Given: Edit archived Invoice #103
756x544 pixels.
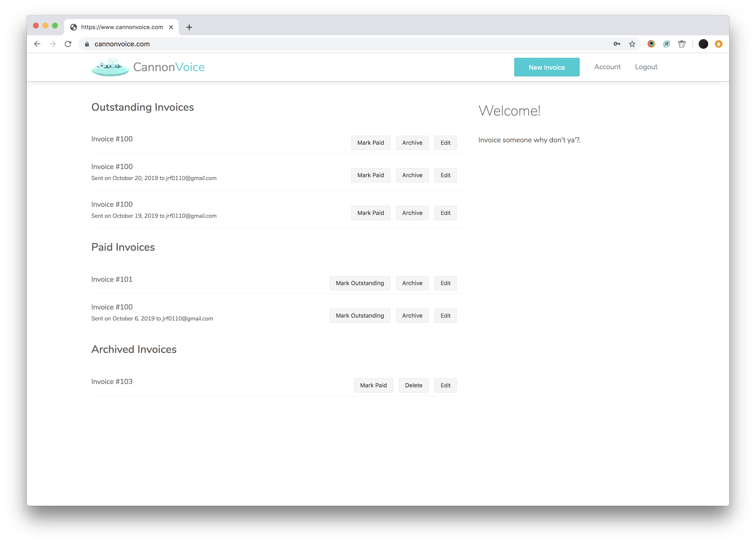Looking at the screenshot, I should coord(445,385).
